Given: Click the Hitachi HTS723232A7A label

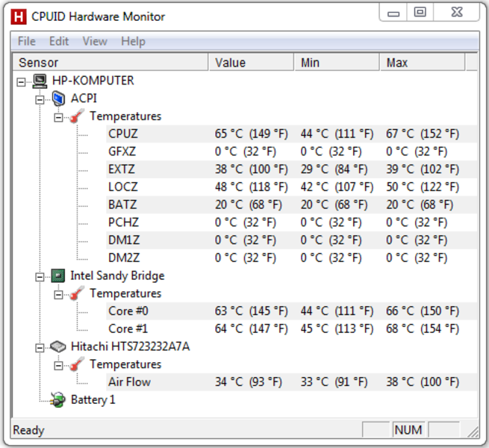Looking at the screenshot, I should [130, 346].
